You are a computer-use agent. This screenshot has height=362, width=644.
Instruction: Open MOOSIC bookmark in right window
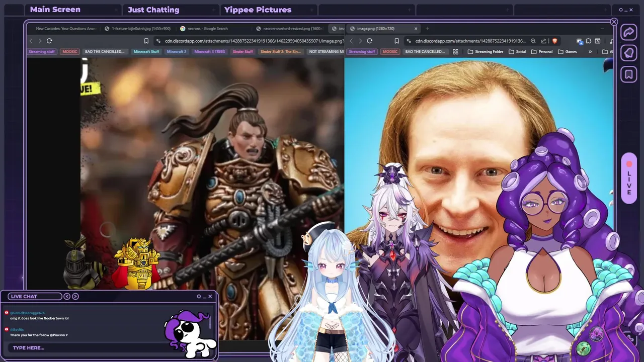tap(390, 52)
